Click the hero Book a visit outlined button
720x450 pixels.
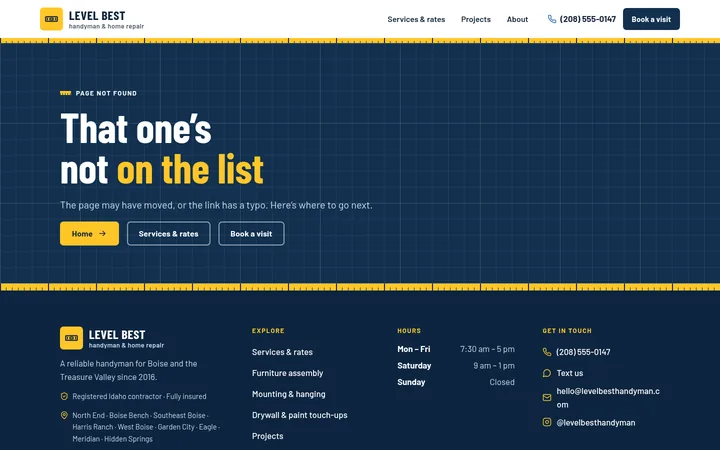[x=251, y=233]
